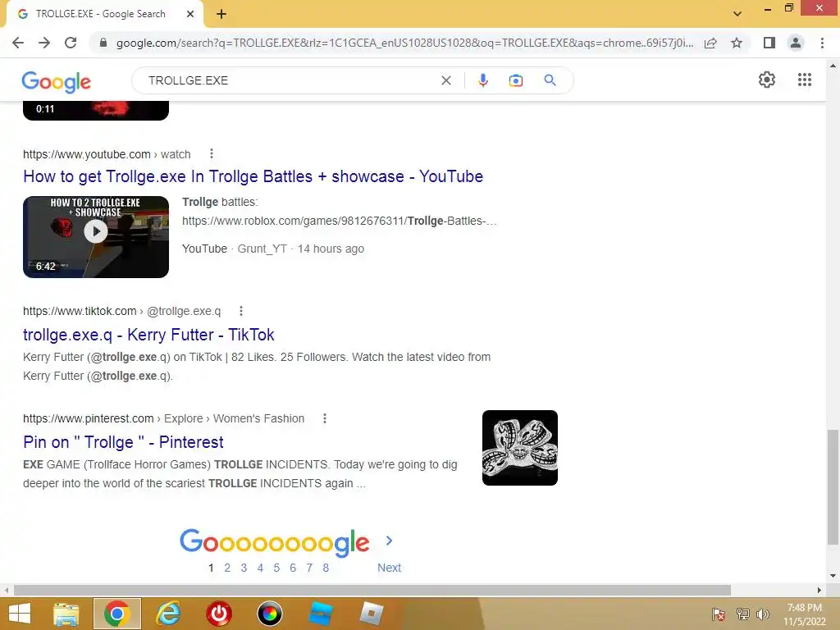Go to results page 5
Screen dimensions: 840x630
(276, 568)
